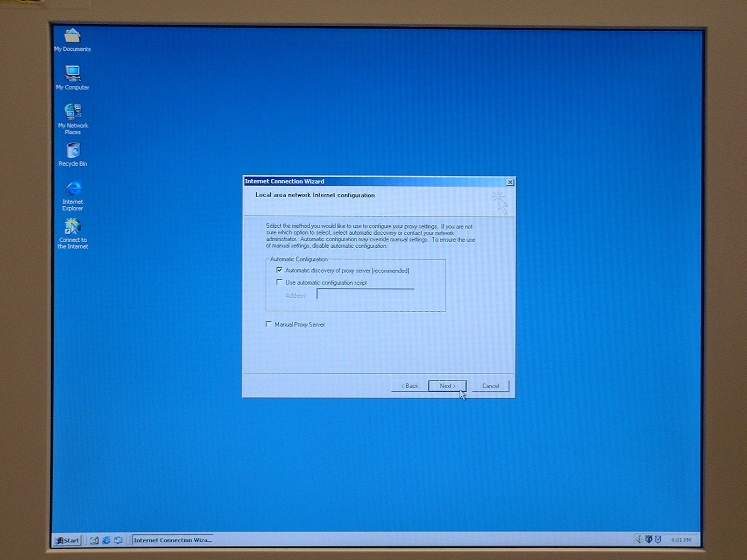Open the Start menu
Viewport: 747px width, 560px height.
68,540
